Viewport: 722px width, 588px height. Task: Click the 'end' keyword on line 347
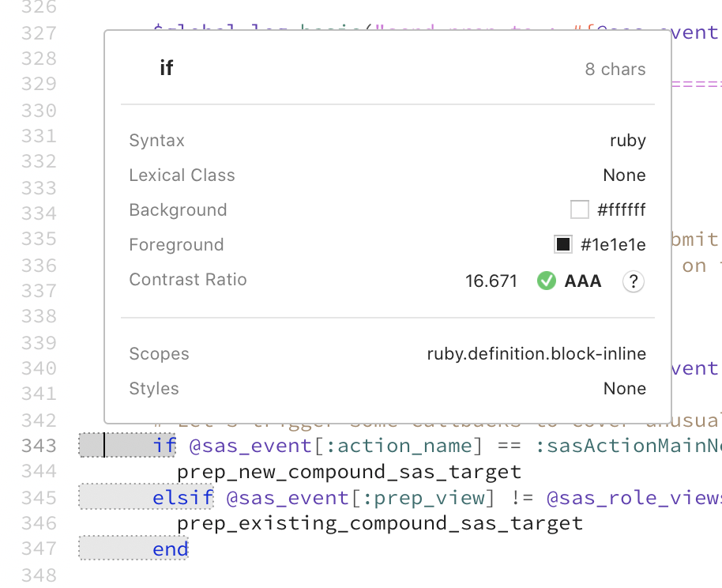(171, 549)
